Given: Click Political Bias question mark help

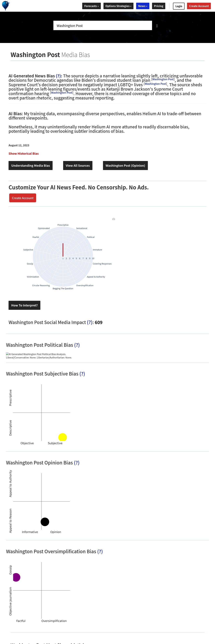Looking at the screenshot, I should (77, 345).
